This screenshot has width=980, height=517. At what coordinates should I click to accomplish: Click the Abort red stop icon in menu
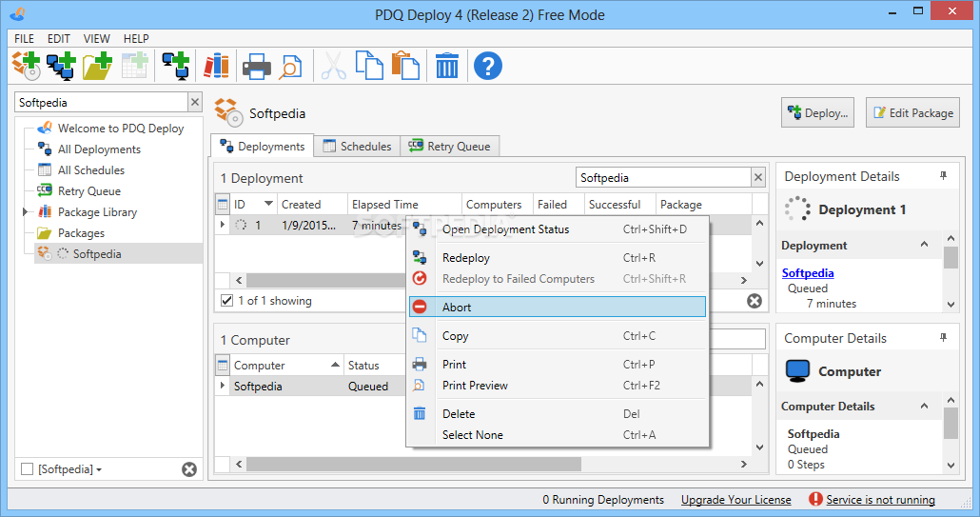click(x=420, y=307)
